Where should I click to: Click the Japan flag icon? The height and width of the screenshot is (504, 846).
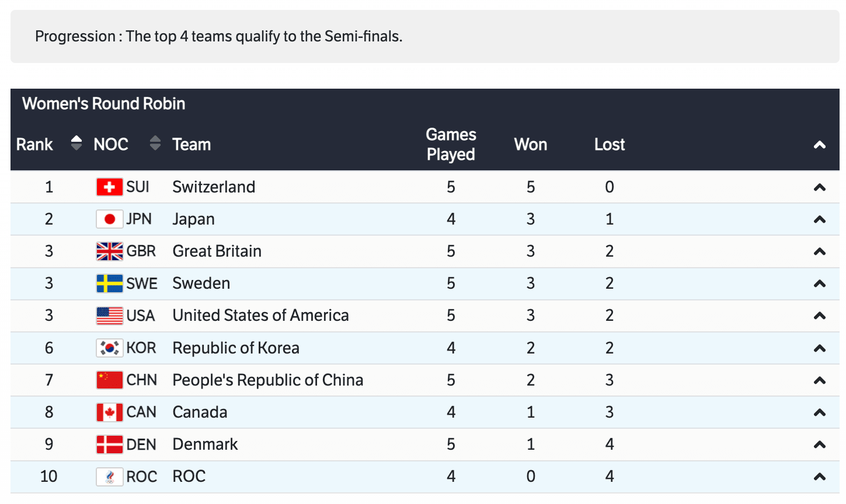pos(109,219)
